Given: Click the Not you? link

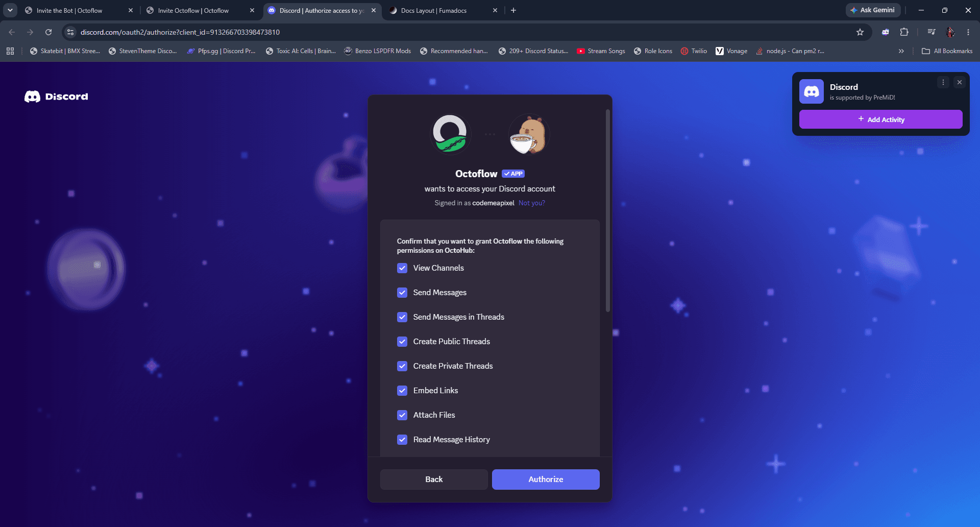Looking at the screenshot, I should 532,203.
